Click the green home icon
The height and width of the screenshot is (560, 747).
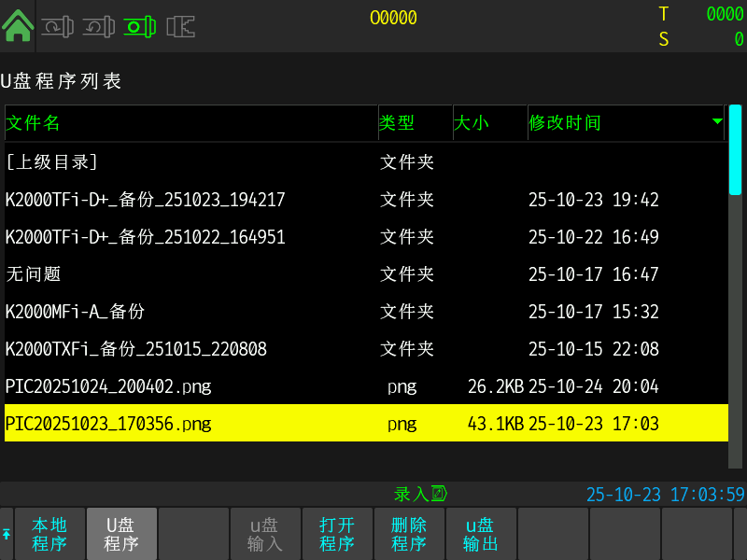pos(18,25)
